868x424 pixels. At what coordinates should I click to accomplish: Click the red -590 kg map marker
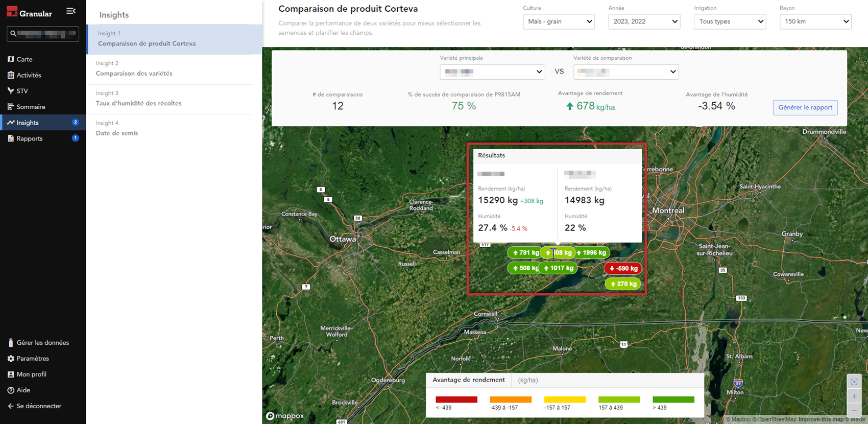(623, 268)
